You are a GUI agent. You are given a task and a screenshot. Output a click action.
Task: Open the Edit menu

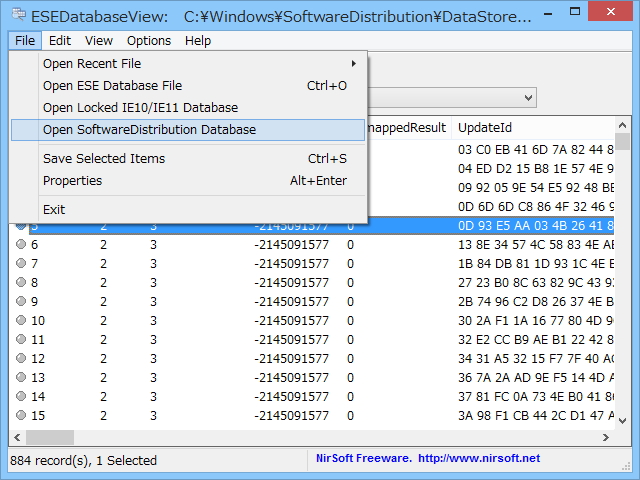click(60, 41)
